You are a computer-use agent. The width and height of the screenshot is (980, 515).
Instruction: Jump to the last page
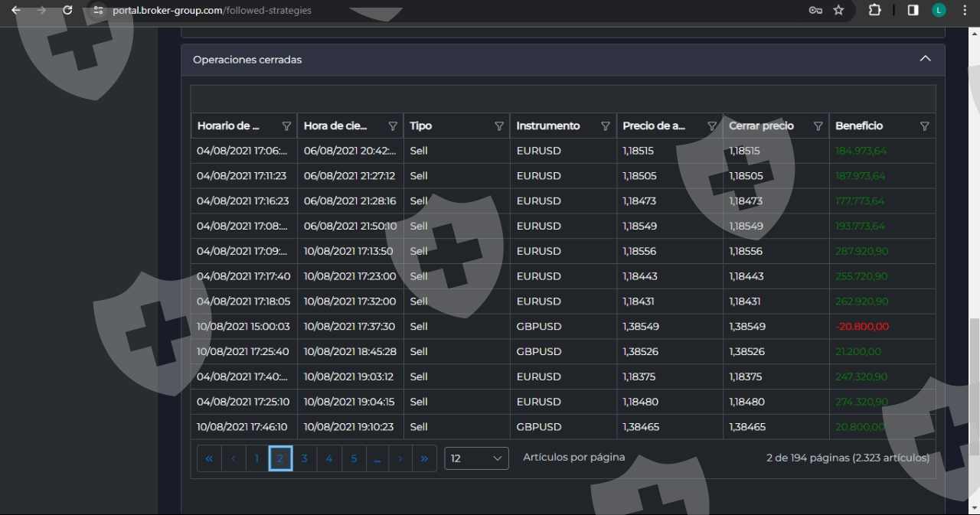424,458
